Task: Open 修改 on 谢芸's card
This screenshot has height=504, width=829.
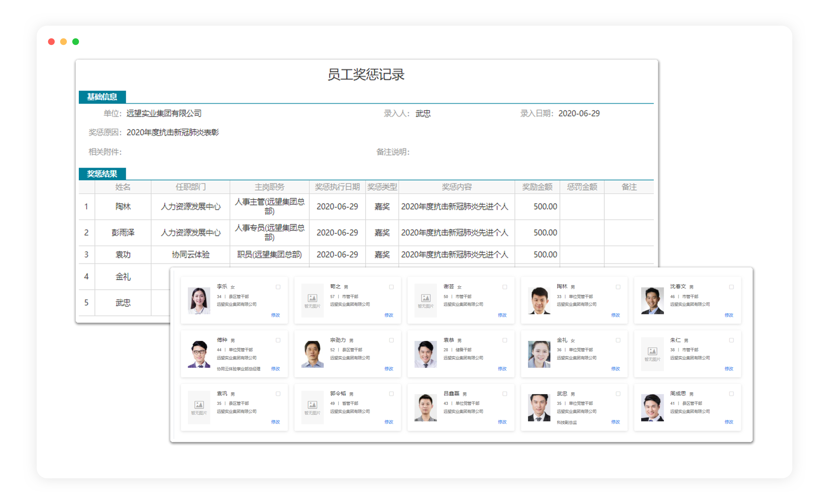Action: 502,315
